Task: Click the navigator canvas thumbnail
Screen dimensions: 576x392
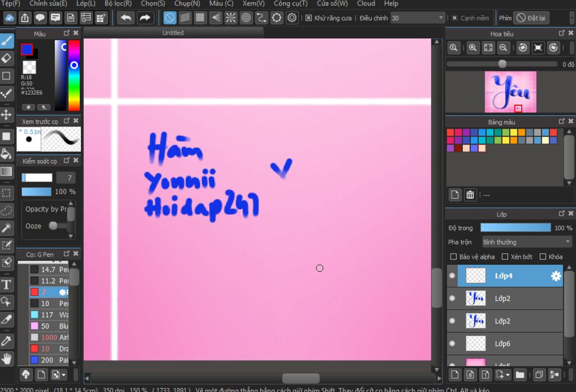Action: 510,92
